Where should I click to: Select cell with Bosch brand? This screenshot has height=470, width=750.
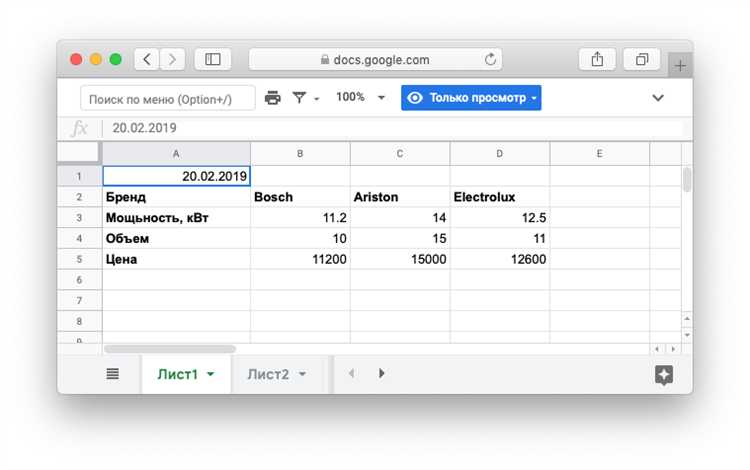click(x=300, y=197)
